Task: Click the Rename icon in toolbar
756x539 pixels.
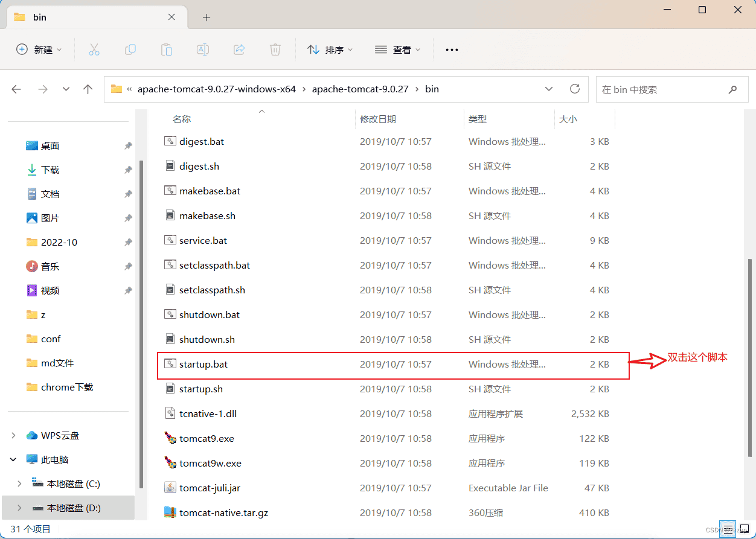Action: pos(203,50)
